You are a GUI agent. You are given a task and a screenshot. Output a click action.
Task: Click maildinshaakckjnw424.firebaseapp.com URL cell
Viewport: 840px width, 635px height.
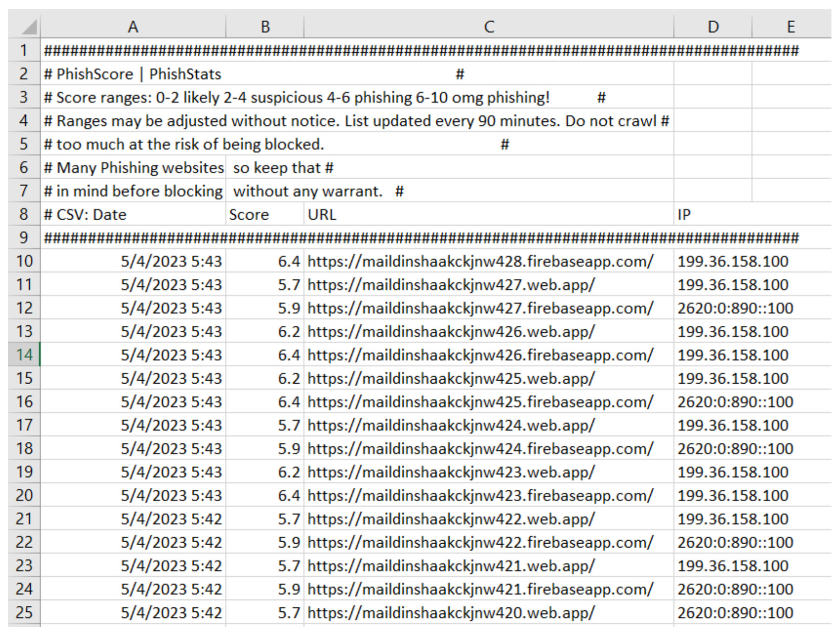pos(480,449)
